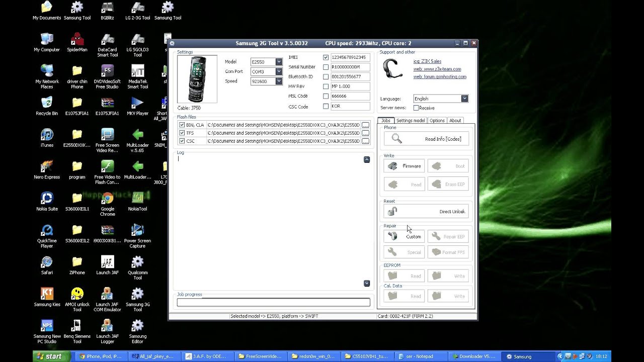
Task: Click the Read Info [Codes] button
Action: [x=426, y=139]
